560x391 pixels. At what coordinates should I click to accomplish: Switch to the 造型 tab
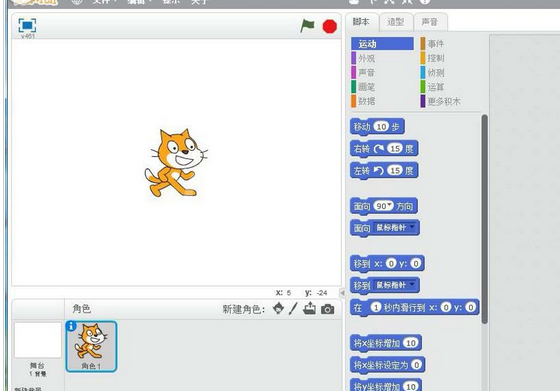395,22
